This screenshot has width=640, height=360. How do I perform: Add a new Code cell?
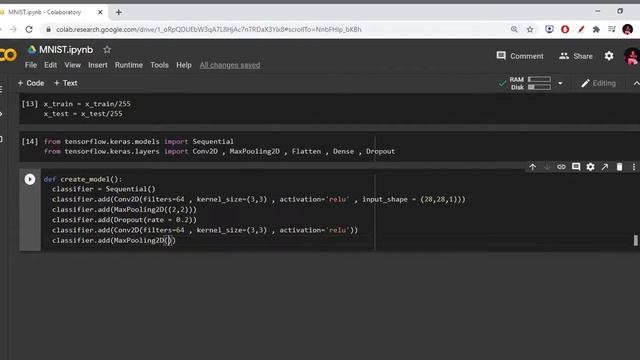[31, 83]
